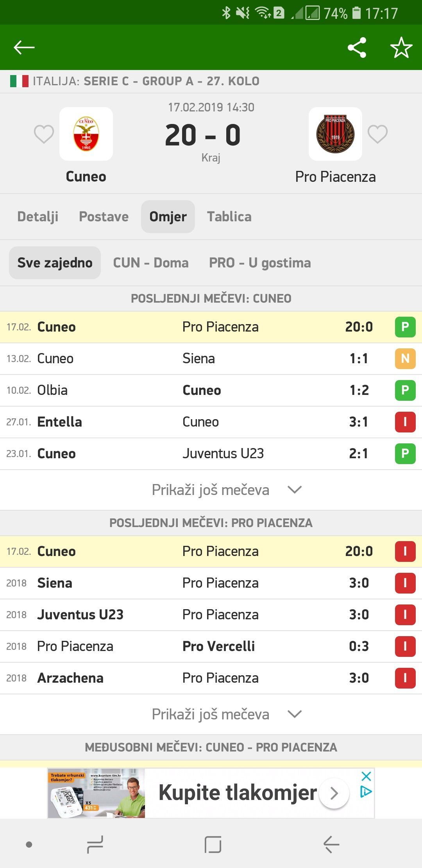The width and height of the screenshot is (422, 868).
Task: Select the 'Sve zajedno' filter
Action: 55,263
